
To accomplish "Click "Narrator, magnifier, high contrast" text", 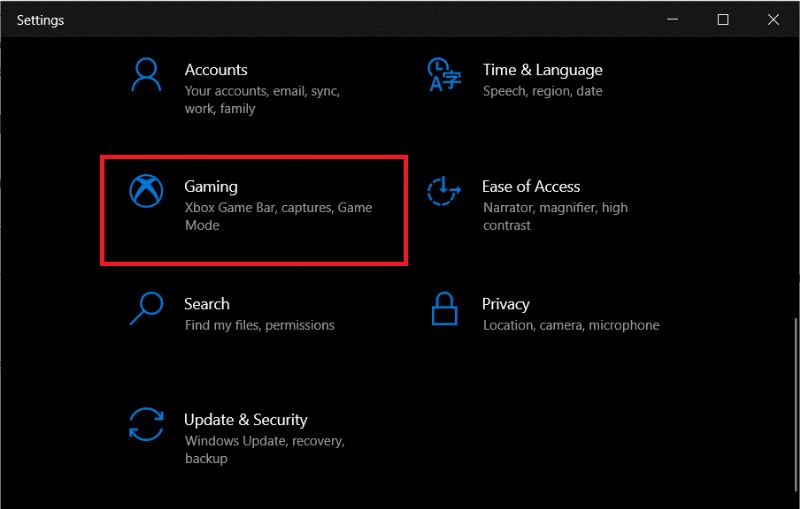I will (x=555, y=216).
